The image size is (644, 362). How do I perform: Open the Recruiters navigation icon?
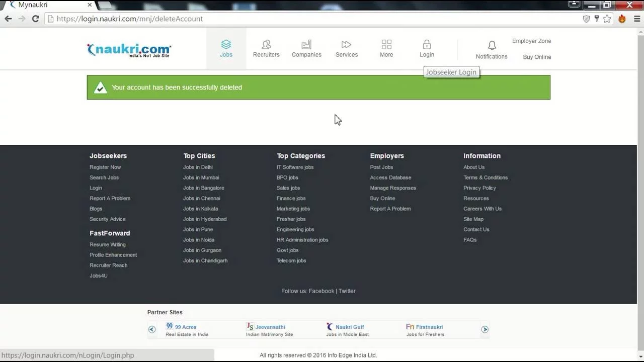coord(266,45)
